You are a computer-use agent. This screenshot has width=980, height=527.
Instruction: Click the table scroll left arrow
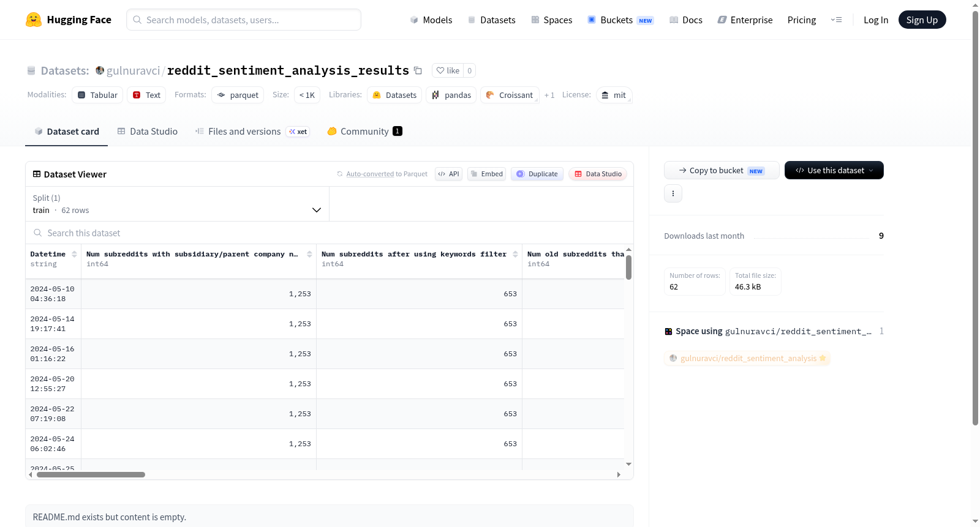(x=31, y=474)
